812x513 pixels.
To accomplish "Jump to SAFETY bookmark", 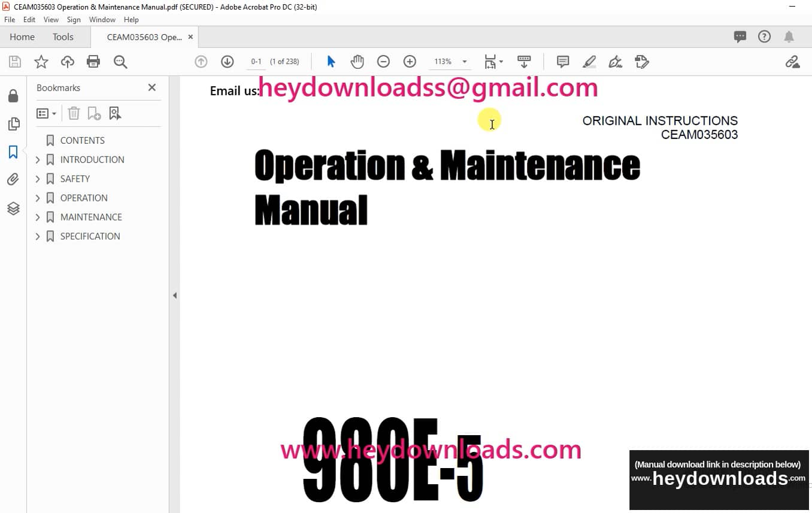I will point(75,179).
